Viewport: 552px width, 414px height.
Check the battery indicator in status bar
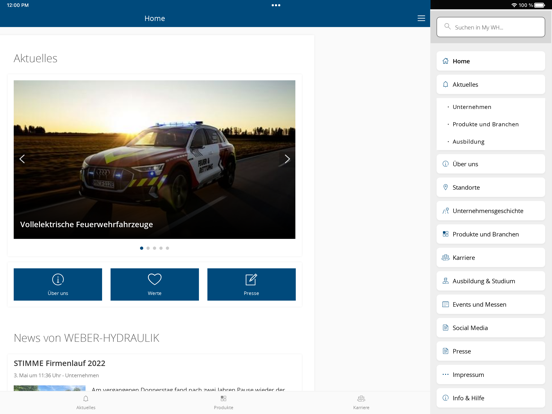click(539, 5)
